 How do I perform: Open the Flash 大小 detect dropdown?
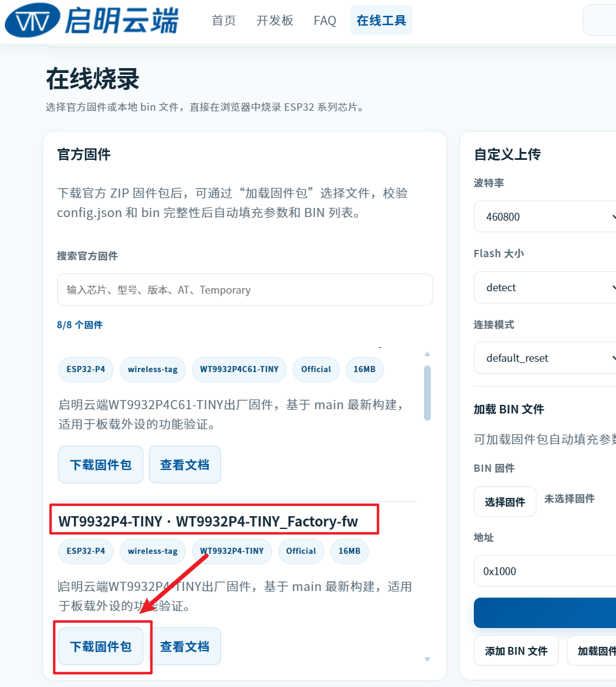tap(545, 287)
